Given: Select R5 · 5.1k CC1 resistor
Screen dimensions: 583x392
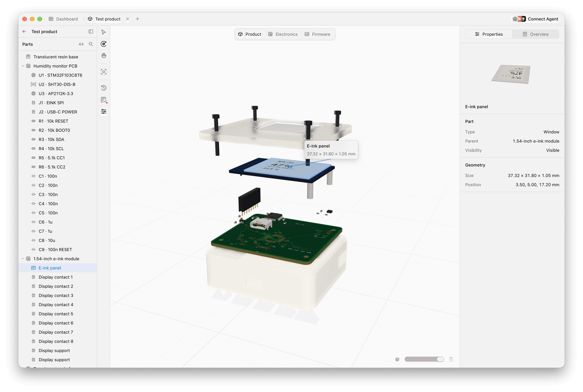Looking at the screenshot, I should click(58, 158).
